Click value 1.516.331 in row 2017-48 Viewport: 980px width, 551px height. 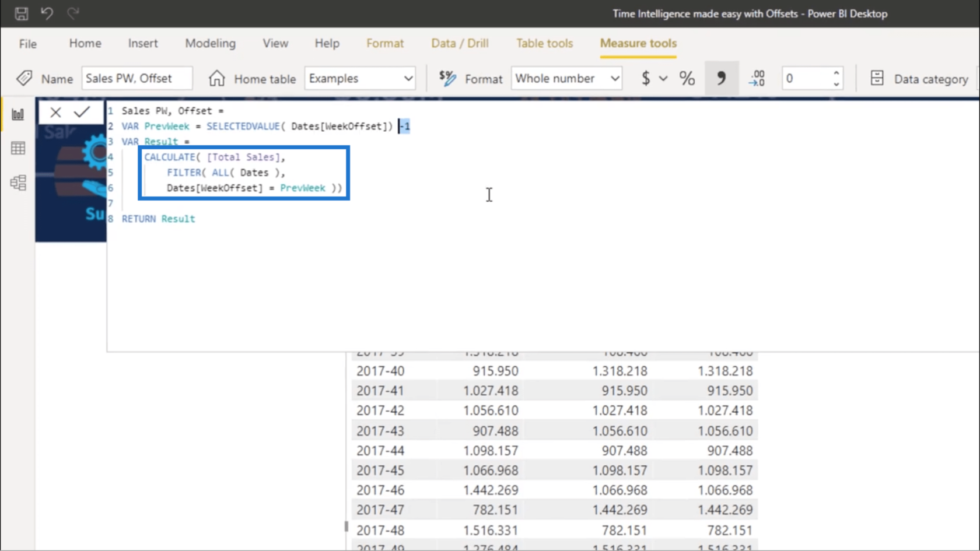pyautogui.click(x=491, y=531)
